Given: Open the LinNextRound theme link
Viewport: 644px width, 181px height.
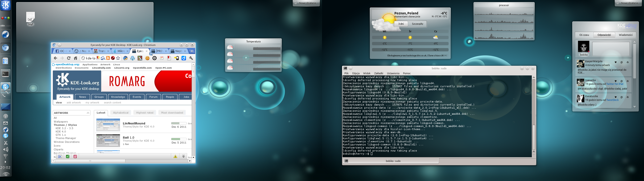Looking at the screenshot, I should click(134, 123).
